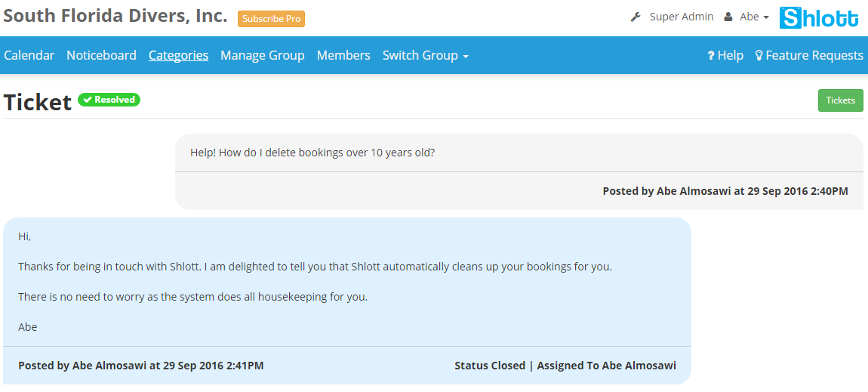Click the Feature Requests link
Screen dimensions: 868x392
click(x=814, y=56)
